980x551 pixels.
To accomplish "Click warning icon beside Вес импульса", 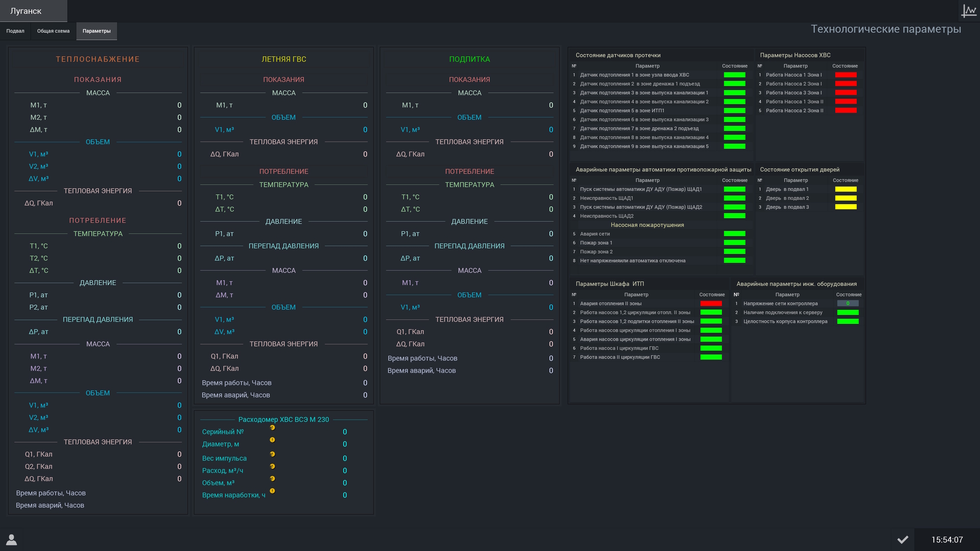I will click(272, 454).
